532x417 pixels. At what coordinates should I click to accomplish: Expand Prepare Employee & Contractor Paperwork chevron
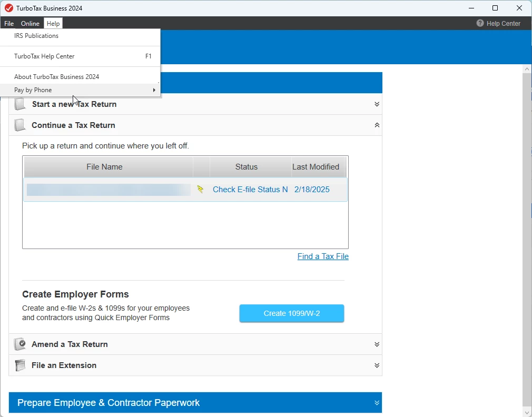(x=377, y=403)
